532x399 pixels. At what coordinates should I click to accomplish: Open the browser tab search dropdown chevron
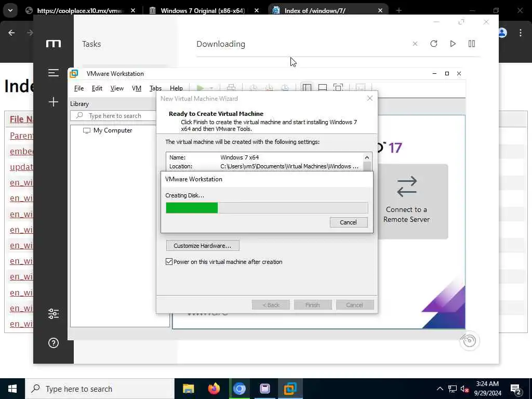point(10,10)
